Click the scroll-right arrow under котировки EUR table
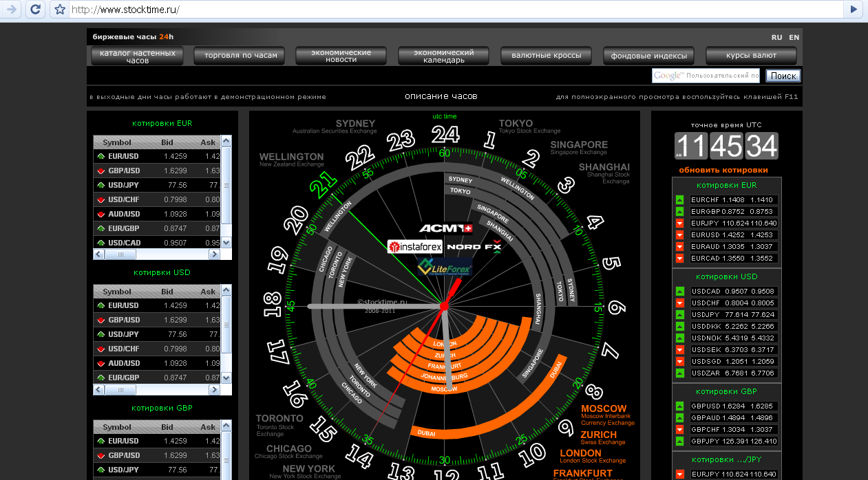The height and width of the screenshot is (480, 868). tap(214, 254)
